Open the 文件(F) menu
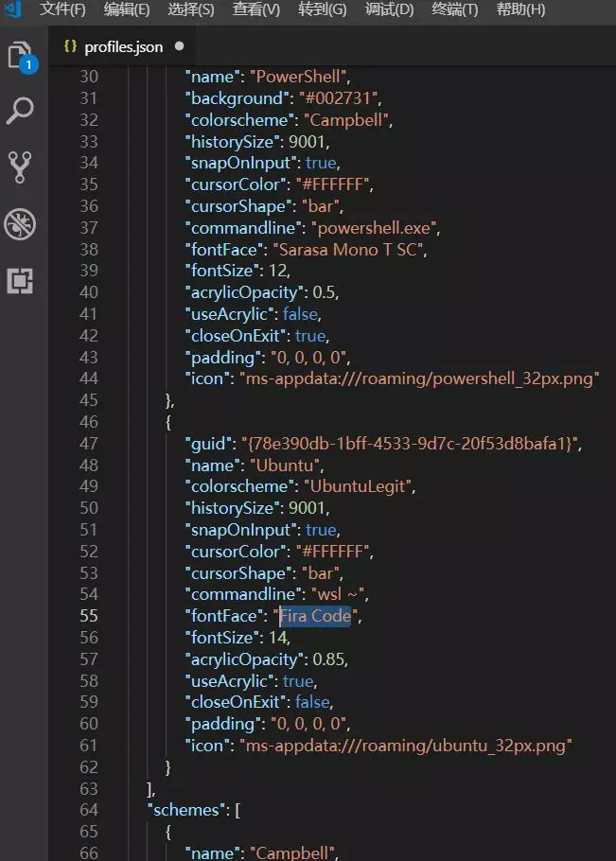 tap(62, 9)
